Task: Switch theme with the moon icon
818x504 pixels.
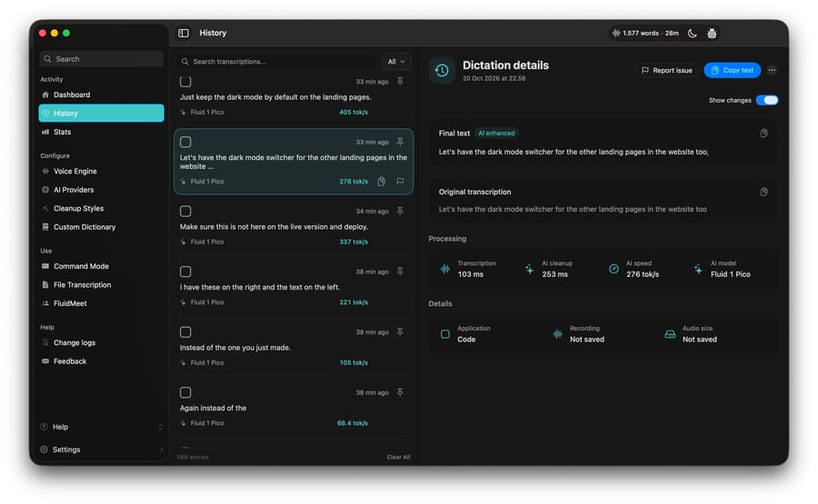Action: click(x=693, y=34)
